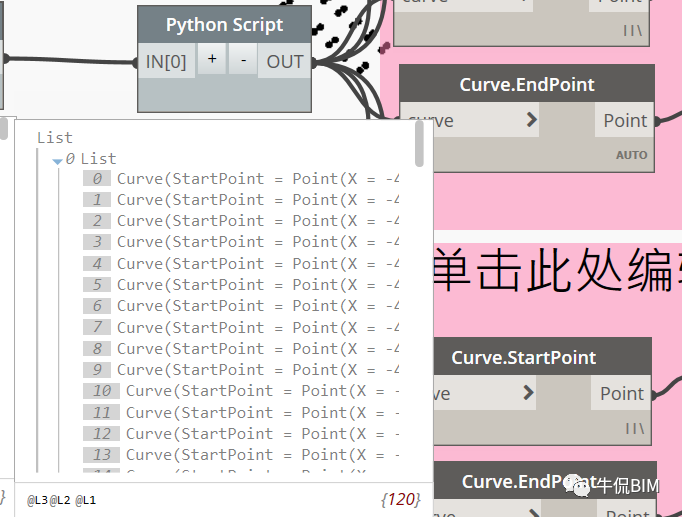
Task: Click the preview bubble vertical scrollbar
Action: coord(419,144)
